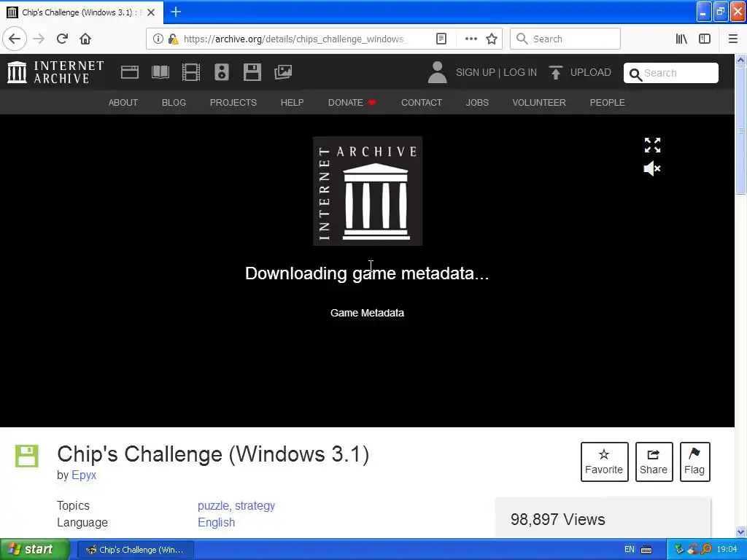Share this item
Viewport: 747px width, 560px height.
[654, 462]
